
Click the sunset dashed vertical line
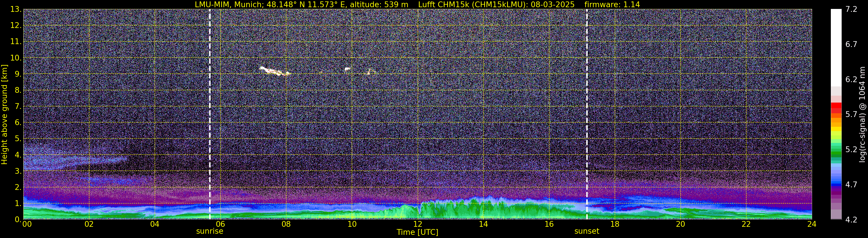click(x=587, y=114)
